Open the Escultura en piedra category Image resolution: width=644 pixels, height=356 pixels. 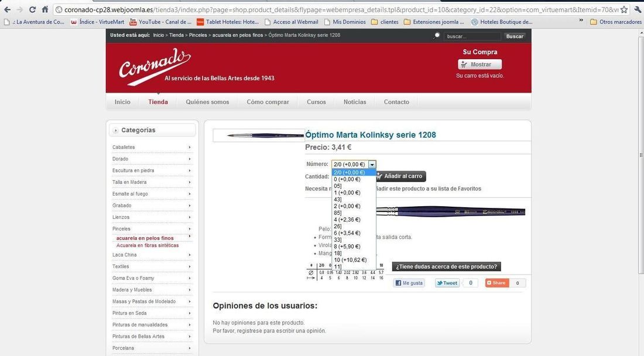click(133, 170)
